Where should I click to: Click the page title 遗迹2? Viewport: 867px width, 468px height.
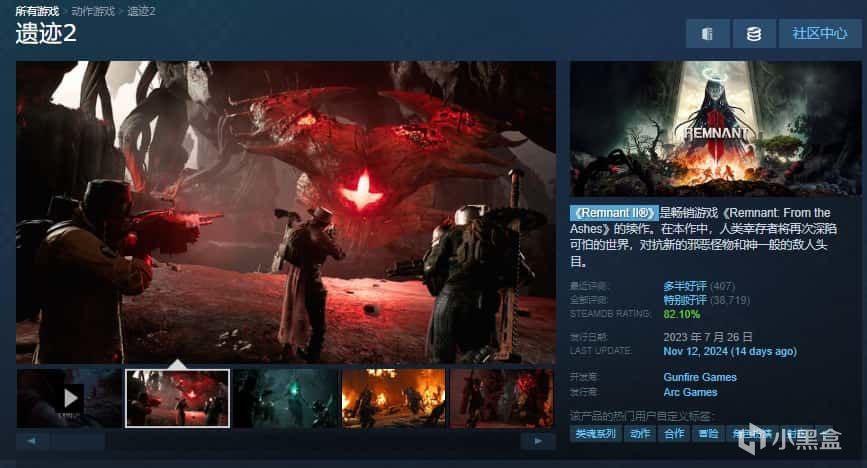point(46,34)
